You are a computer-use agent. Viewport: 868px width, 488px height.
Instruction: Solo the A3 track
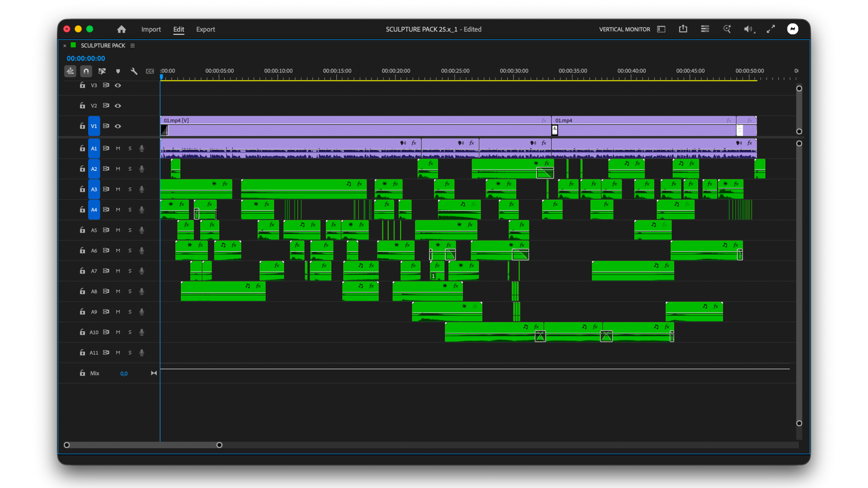(x=130, y=189)
